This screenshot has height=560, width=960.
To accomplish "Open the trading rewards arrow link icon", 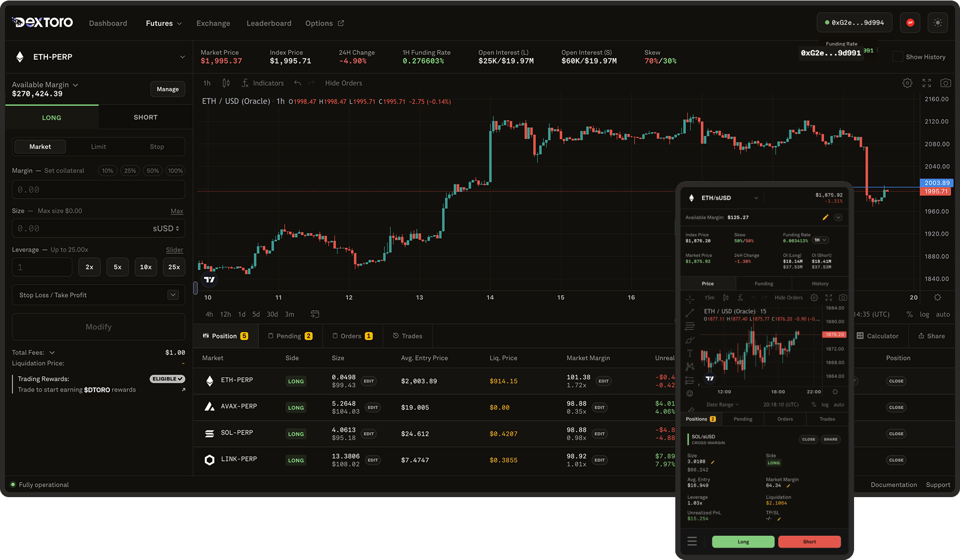I will pos(183,390).
